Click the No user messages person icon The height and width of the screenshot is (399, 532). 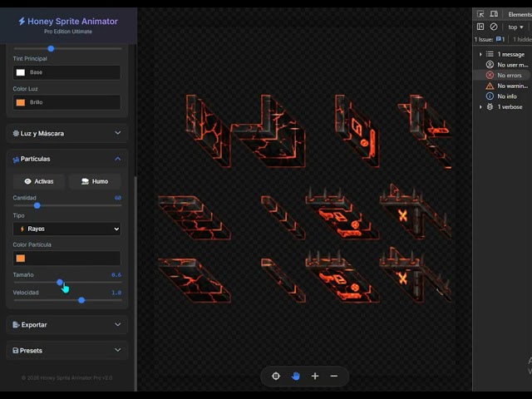click(490, 65)
